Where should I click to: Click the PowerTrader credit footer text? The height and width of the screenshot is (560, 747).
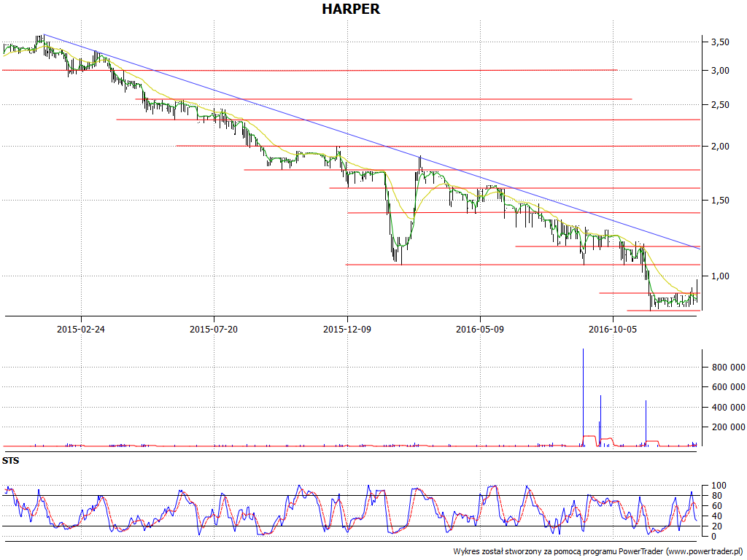click(600, 551)
